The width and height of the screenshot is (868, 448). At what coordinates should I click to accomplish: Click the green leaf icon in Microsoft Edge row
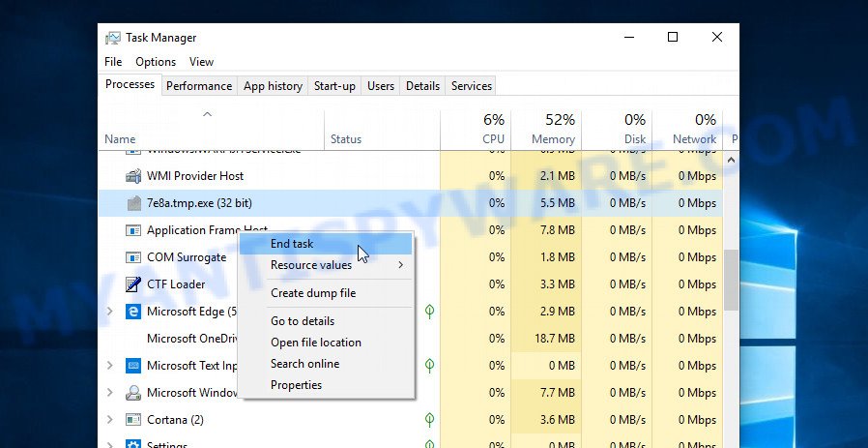[429, 312]
